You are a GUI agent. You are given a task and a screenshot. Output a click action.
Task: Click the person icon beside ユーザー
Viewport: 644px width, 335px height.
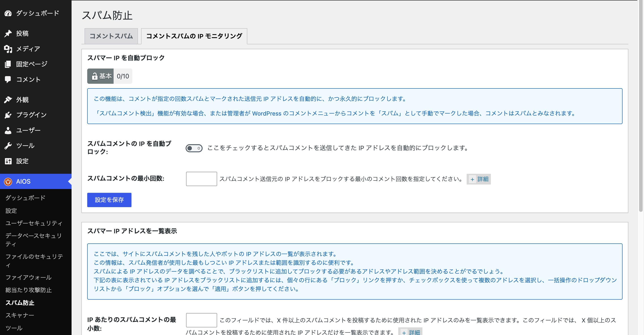[x=8, y=131]
